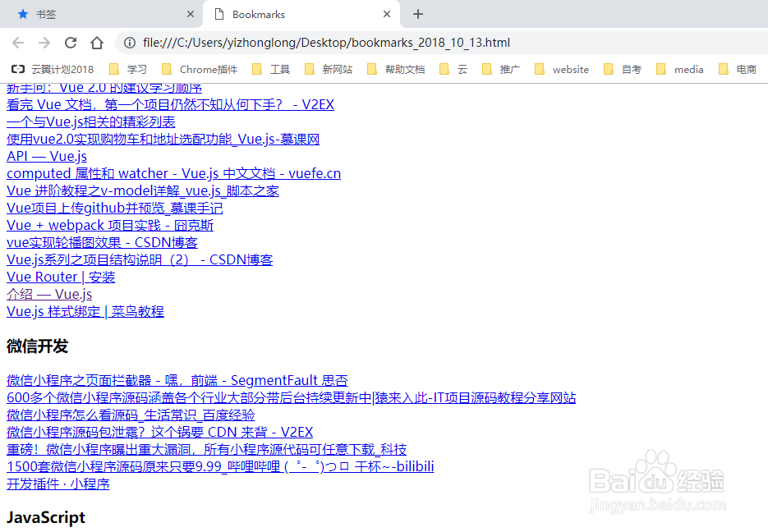Open the 云 bookmark folder
768x532 pixels.
(x=453, y=70)
